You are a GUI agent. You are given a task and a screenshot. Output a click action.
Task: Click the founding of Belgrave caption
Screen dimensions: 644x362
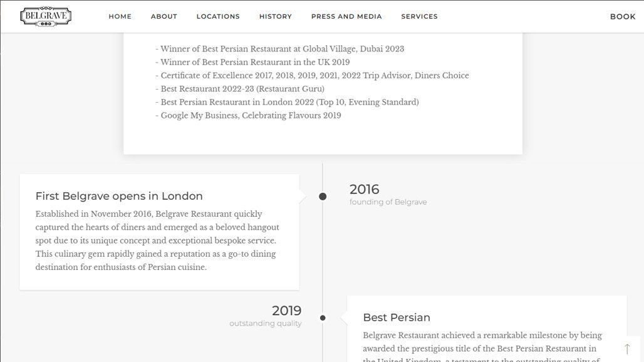388,202
